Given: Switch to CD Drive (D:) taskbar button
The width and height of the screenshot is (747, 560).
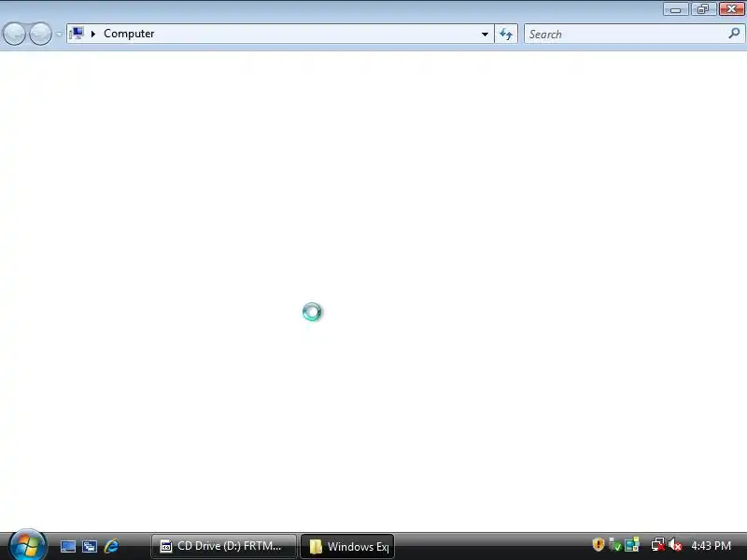Looking at the screenshot, I should click(223, 546).
